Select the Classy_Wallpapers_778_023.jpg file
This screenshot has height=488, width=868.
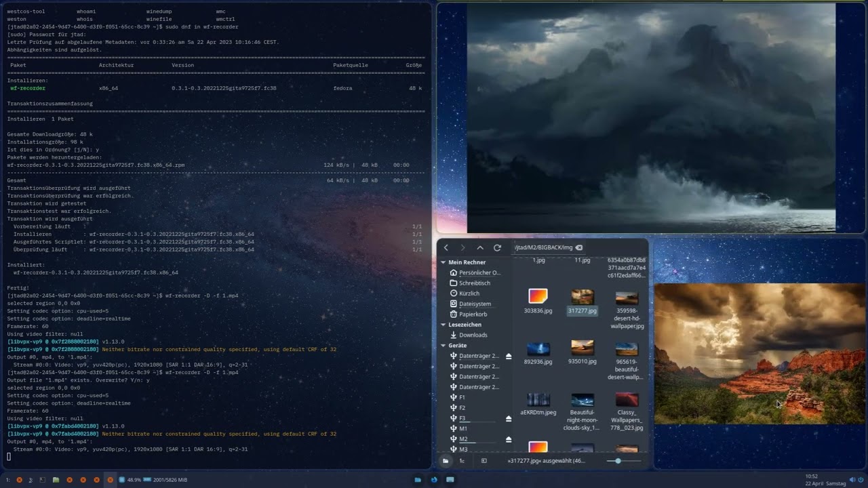(627, 412)
